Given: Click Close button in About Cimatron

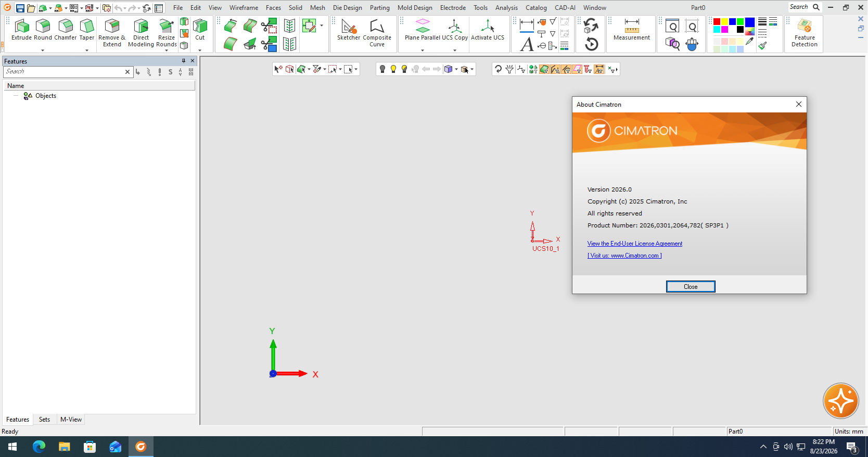Looking at the screenshot, I should 691,287.
